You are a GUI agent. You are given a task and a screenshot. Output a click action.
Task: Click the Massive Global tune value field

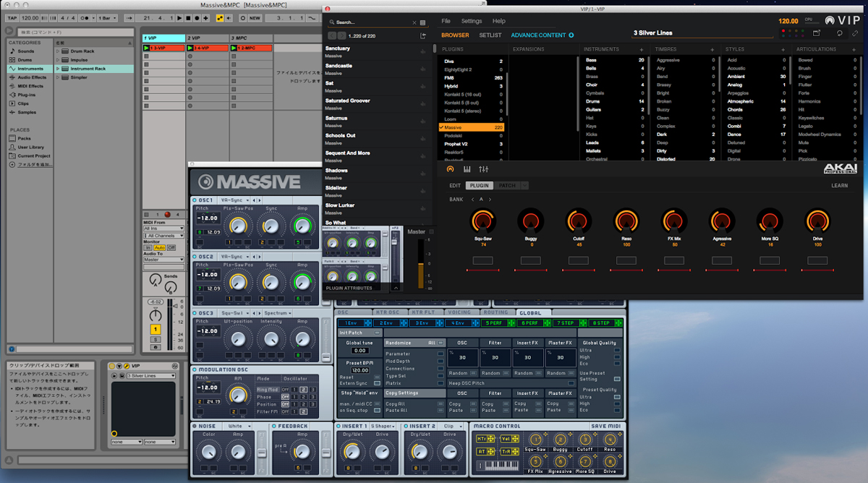[x=360, y=351]
